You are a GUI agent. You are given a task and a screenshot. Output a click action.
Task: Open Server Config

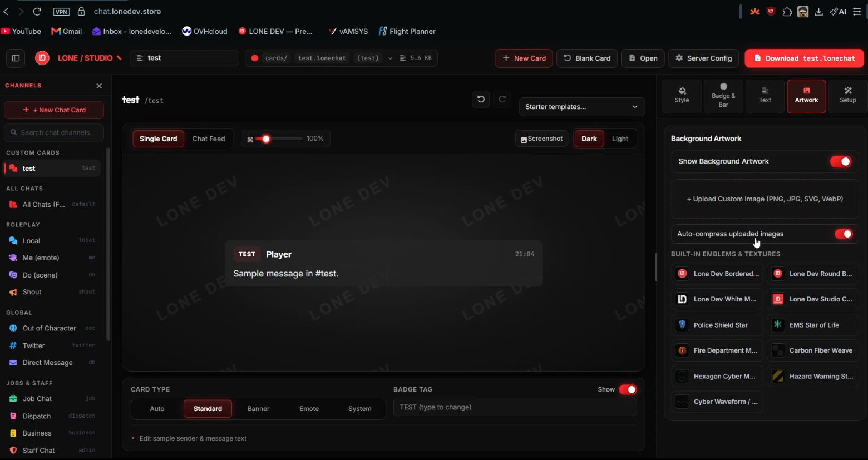click(x=703, y=58)
